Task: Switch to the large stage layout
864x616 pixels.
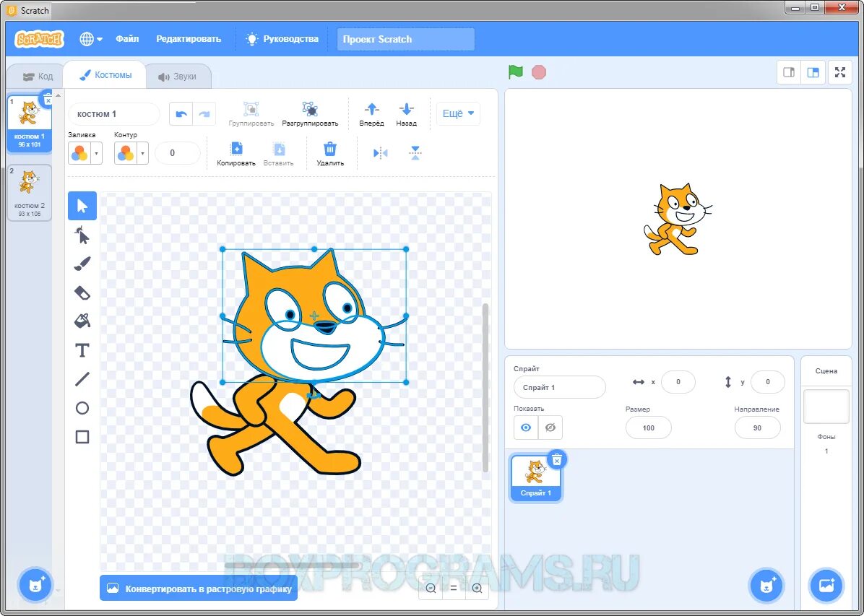Action: [x=813, y=72]
